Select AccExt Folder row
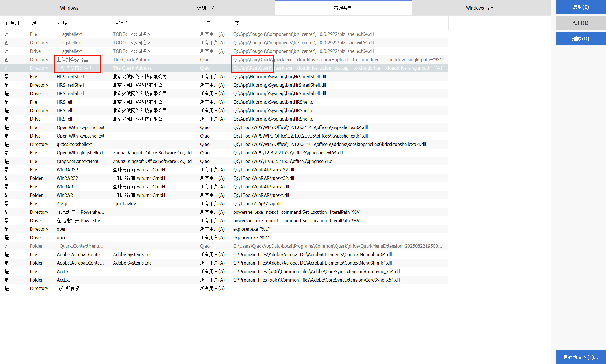606x364 pixels. [64, 280]
